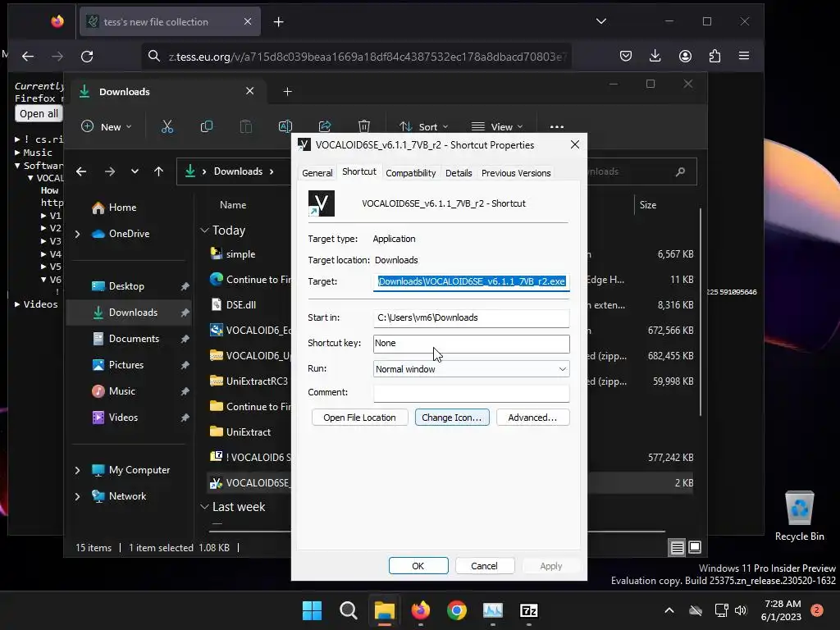Viewport: 840px width, 630px height.
Task: Click the Share icon in Explorer toolbar
Action: coord(325,126)
